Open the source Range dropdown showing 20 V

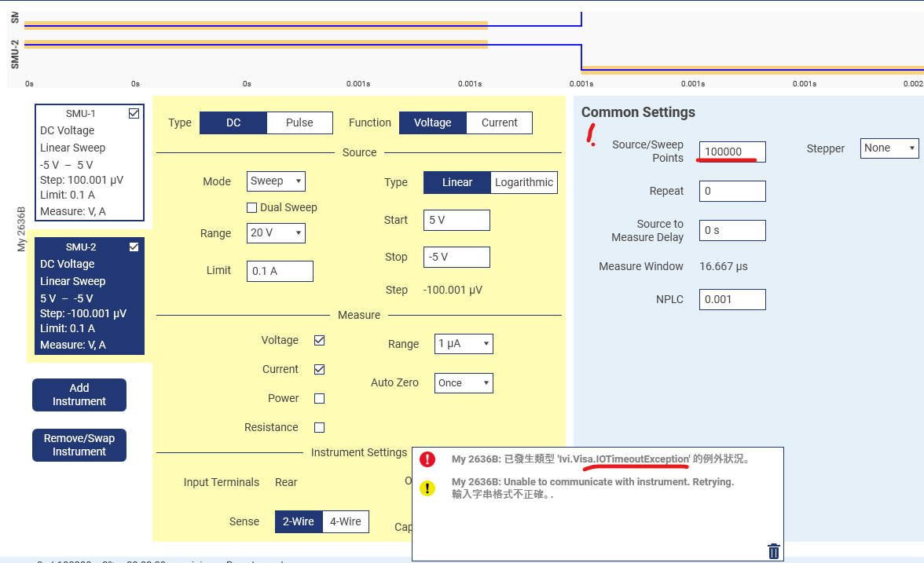[276, 232]
